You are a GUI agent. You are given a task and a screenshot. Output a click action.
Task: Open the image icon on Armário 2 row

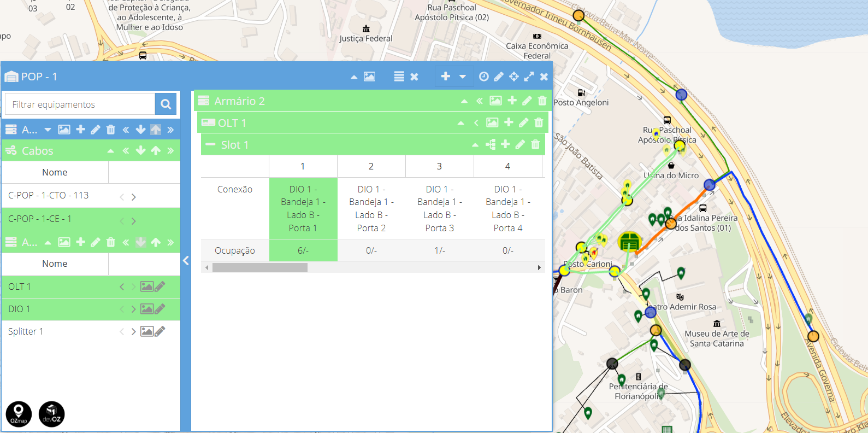(x=495, y=101)
